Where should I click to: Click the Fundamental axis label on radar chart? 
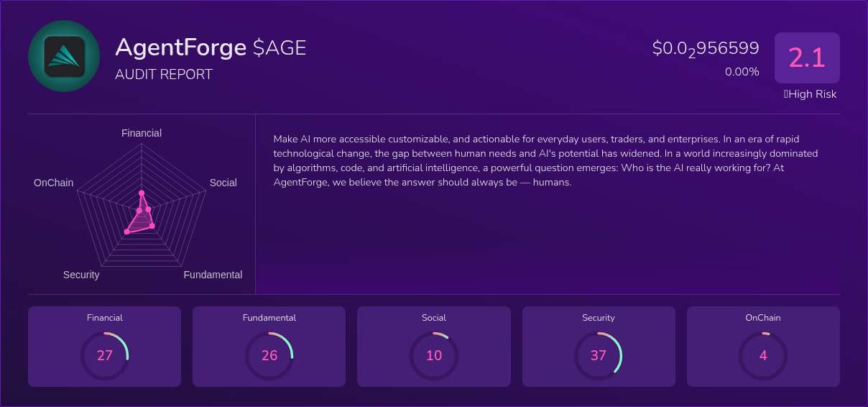(213, 275)
